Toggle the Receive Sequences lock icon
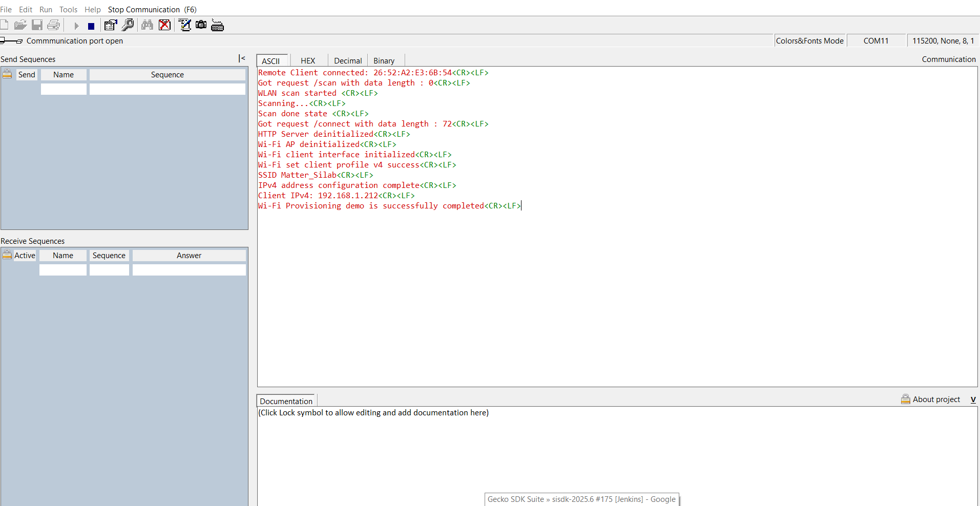Screen dimensions: 980x506 click(x=7, y=255)
